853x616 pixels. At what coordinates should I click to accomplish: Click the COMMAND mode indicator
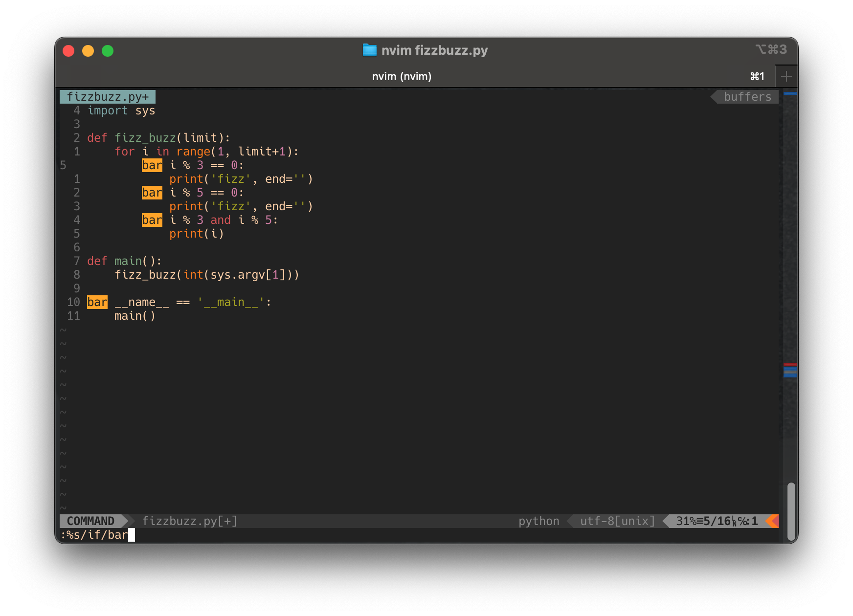[90, 521]
